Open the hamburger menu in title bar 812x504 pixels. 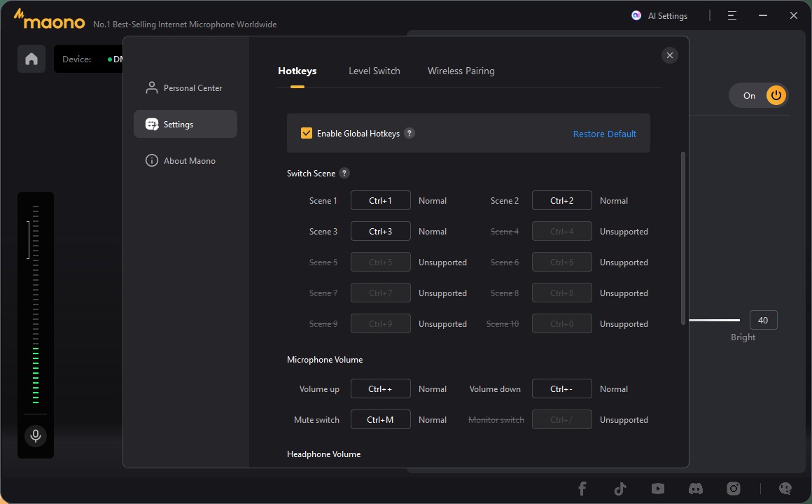point(731,15)
